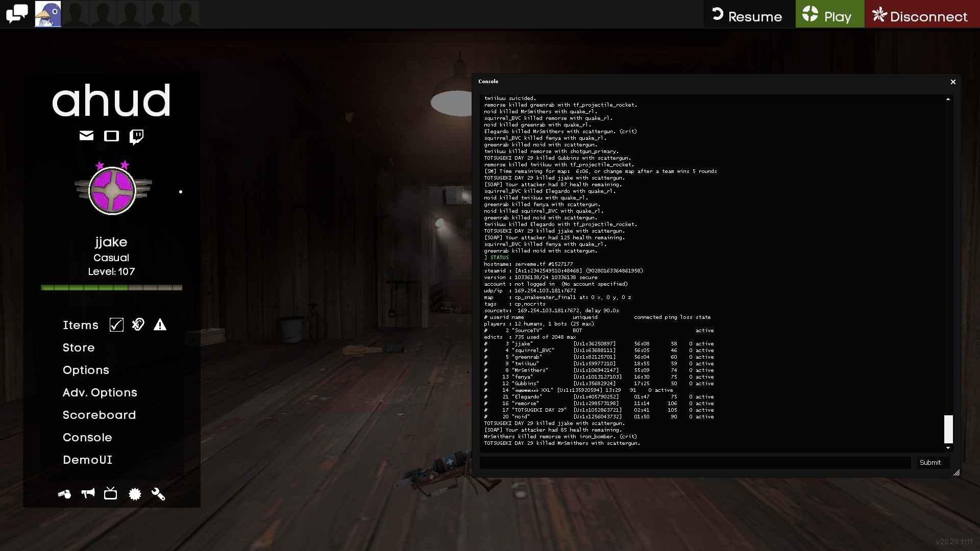Screen dimensions: 980x551
Task: Open the TV replay icon
Action: 111,494
